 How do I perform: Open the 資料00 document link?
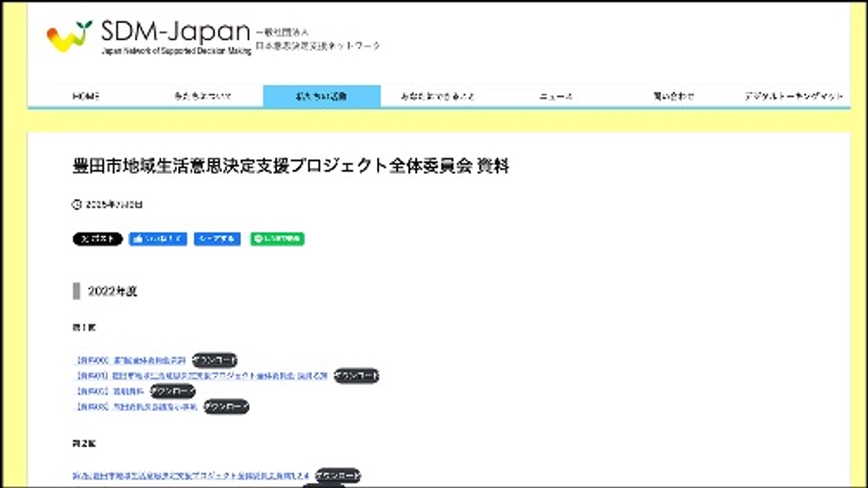[x=134, y=360]
